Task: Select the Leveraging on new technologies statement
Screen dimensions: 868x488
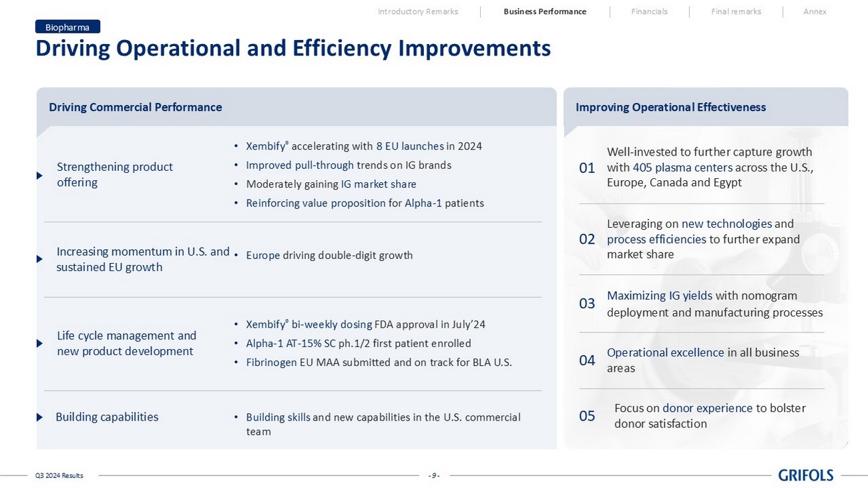Action: 704,239
